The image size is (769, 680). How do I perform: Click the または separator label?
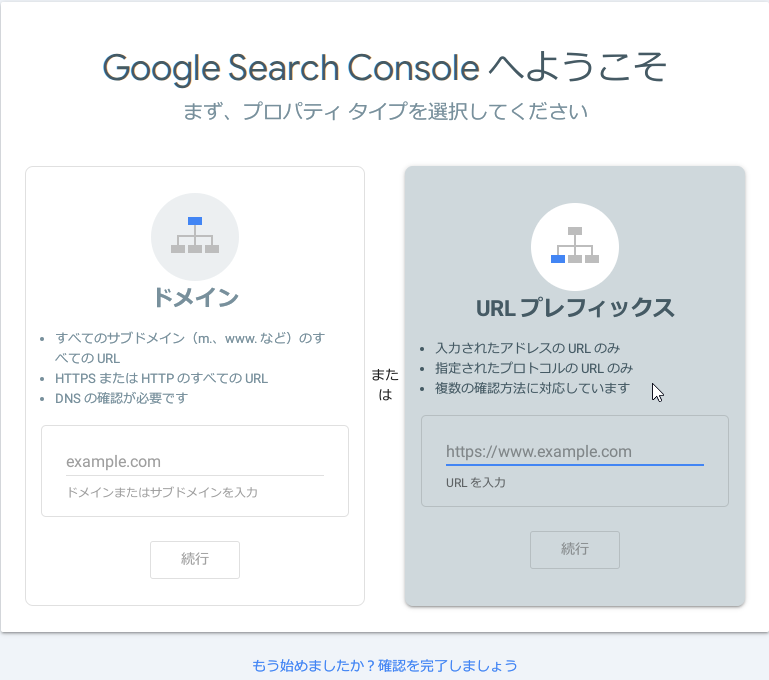(385, 384)
